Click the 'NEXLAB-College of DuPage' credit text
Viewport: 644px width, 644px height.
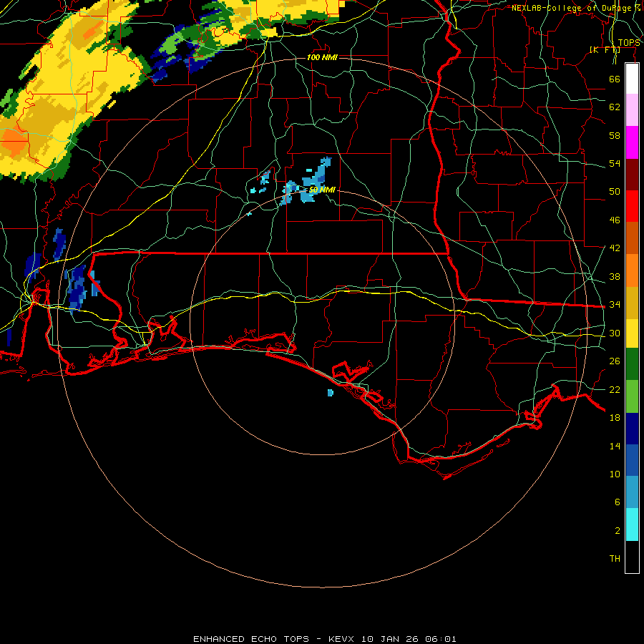573,8
